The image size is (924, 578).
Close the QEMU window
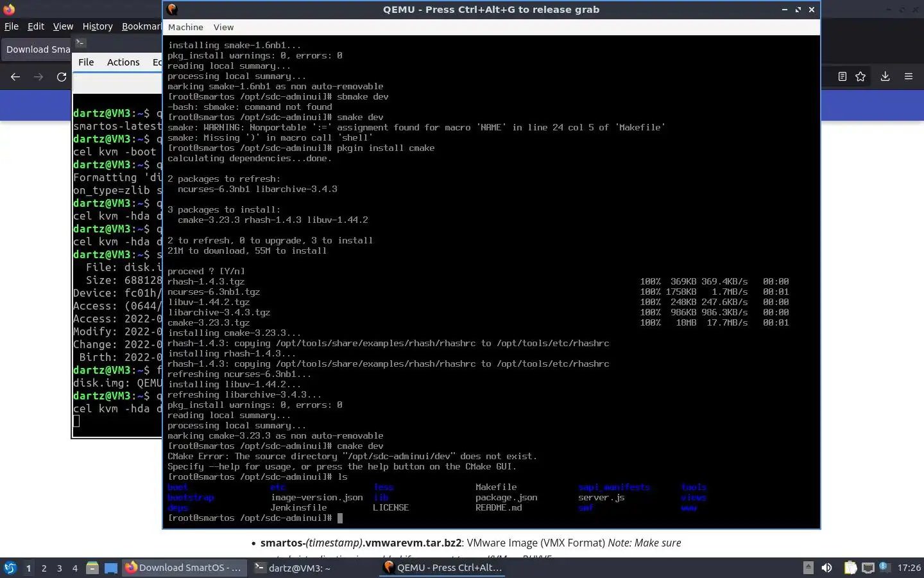click(812, 10)
